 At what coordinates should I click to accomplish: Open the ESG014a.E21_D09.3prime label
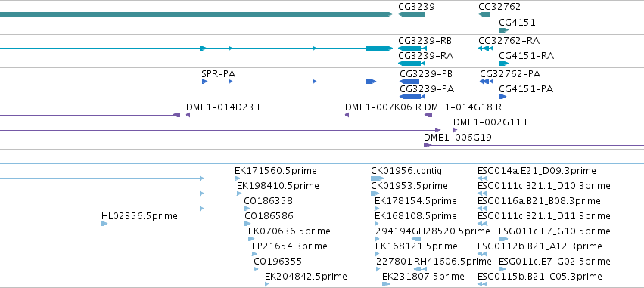coord(537,171)
